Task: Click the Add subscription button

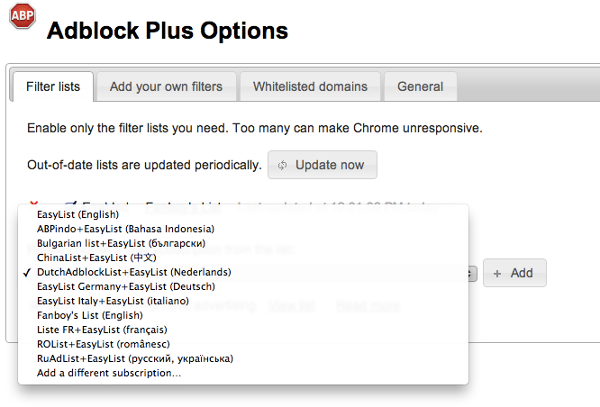Action: point(514,272)
